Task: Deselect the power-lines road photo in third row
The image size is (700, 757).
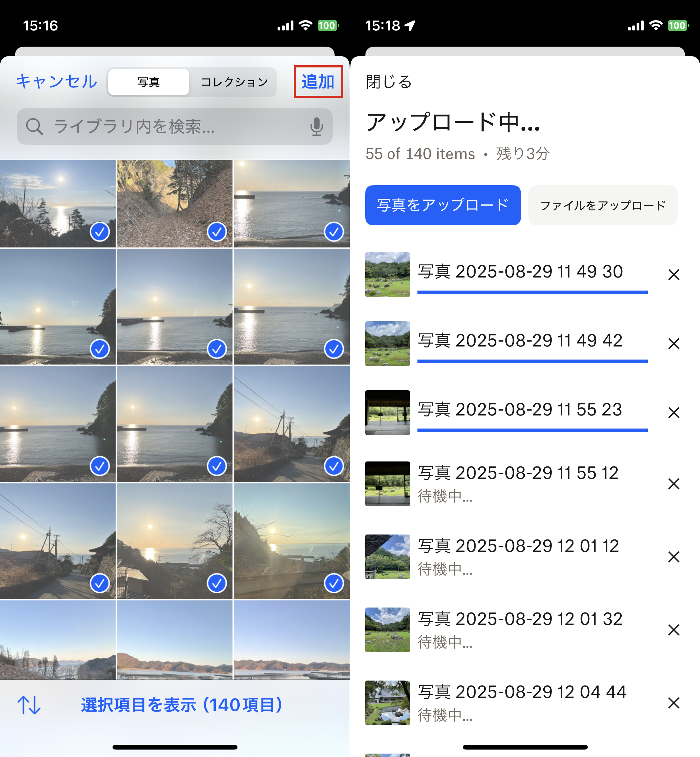Action: tap(334, 466)
